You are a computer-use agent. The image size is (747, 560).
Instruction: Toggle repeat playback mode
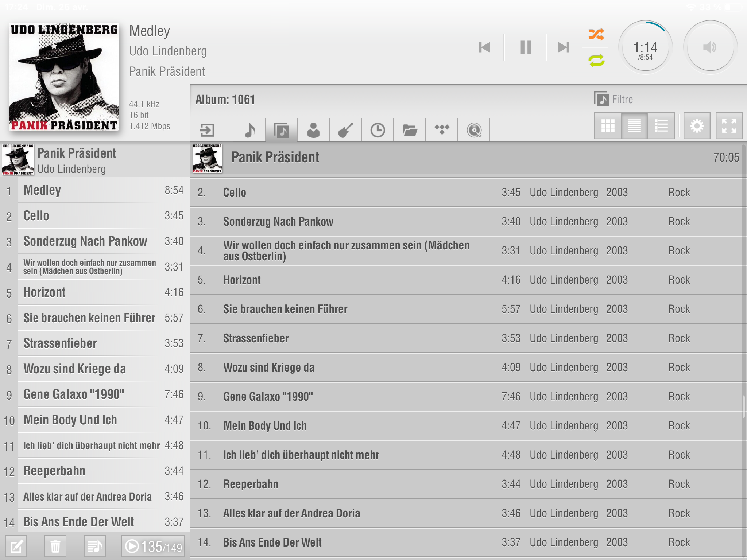click(596, 60)
